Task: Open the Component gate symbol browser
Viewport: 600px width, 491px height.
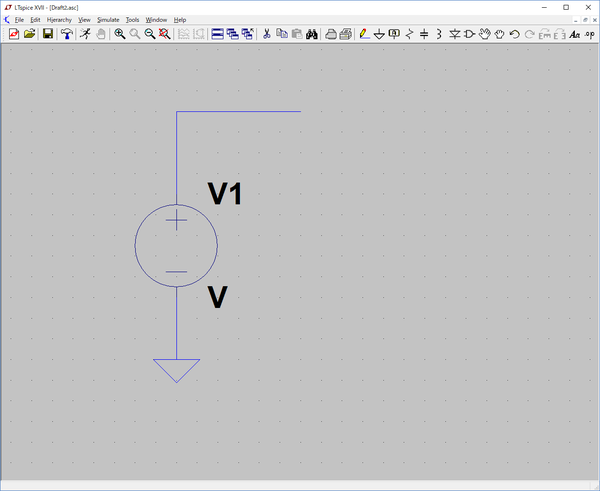Action: pyautogui.click(x=470, y=34)
